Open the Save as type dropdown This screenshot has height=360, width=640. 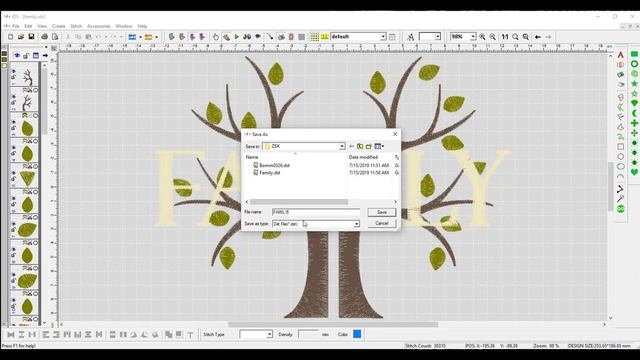(x=356, y=224)
